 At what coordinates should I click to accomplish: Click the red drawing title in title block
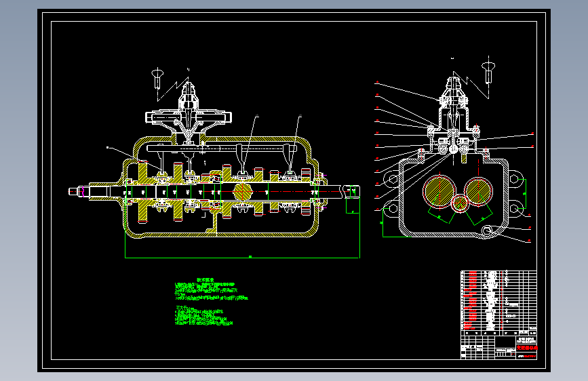[x=526, y=348]
